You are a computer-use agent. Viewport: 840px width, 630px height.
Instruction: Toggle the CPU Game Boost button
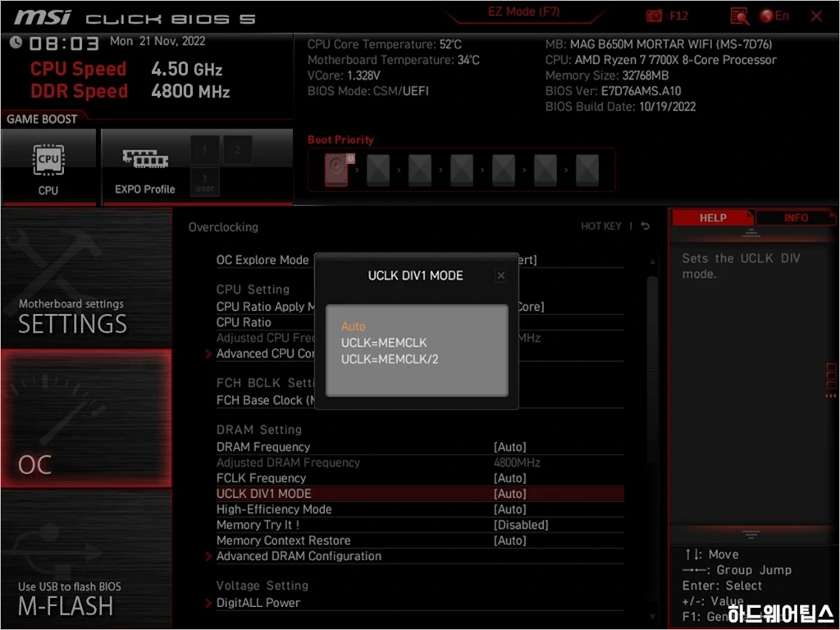[48, 167]
